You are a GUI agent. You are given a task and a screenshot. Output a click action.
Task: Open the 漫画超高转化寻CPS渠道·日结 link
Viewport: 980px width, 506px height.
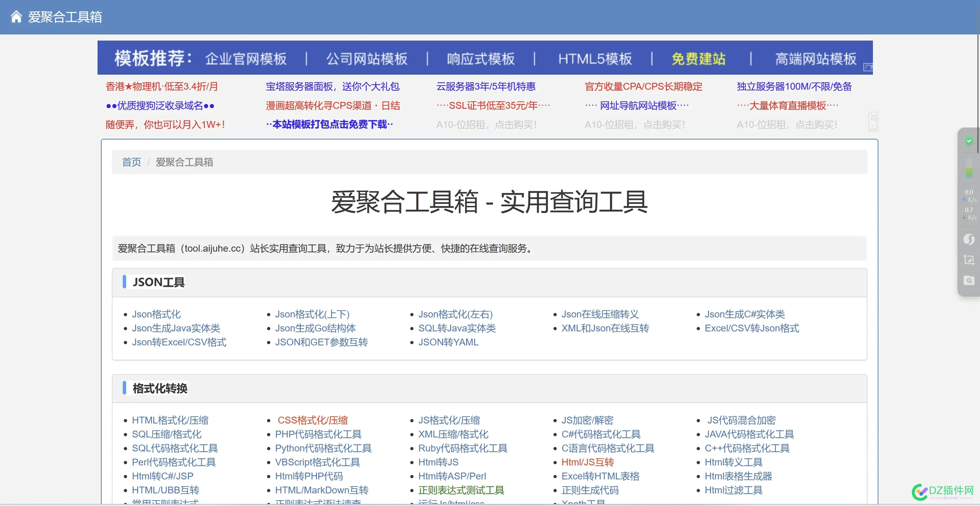pyautogui.click(x=333, y=105)
